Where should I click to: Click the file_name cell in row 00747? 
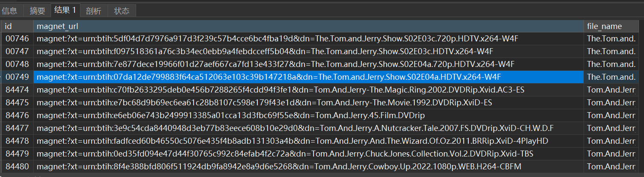[611, 52]
